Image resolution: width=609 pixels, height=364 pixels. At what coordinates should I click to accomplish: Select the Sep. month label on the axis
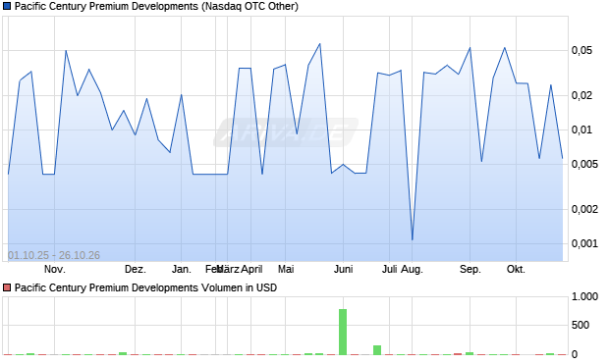(470, 269)
